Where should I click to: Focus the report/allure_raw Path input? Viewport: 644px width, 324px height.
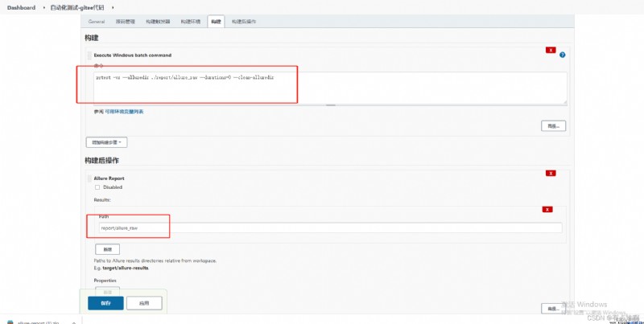click(330, 228)
